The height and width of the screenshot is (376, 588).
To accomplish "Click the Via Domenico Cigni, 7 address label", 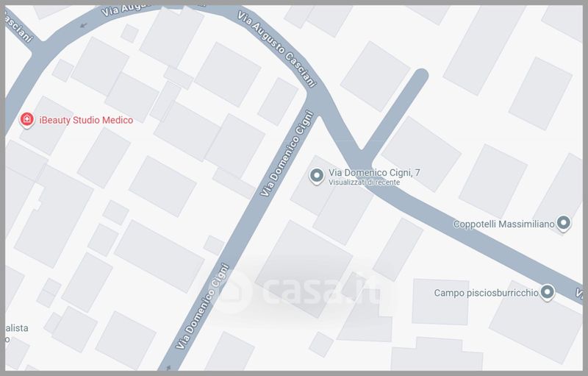I will 374,173.
